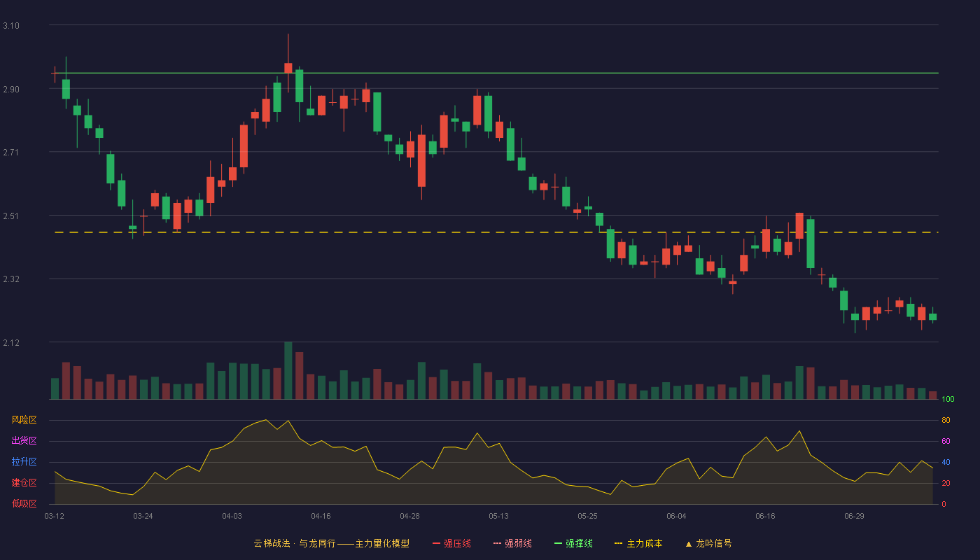Click the orange 80 indicator scale value
Viewport: 980px width, 560px height.
click(x=946, y=420)
